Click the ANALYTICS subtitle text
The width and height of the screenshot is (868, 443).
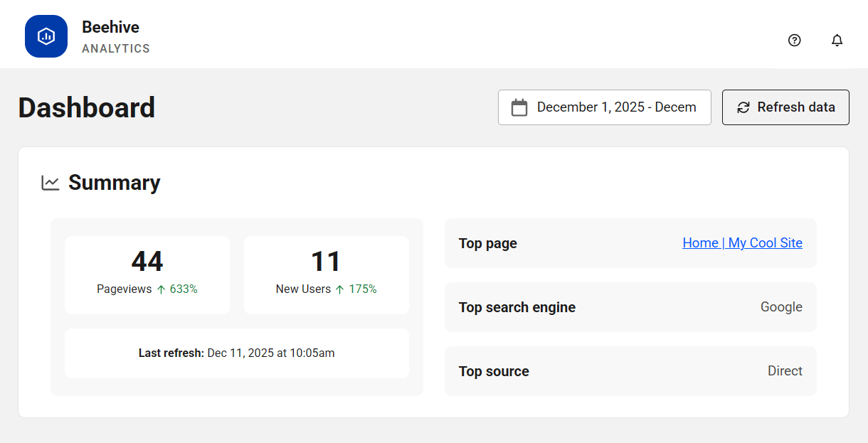[116, 49]
